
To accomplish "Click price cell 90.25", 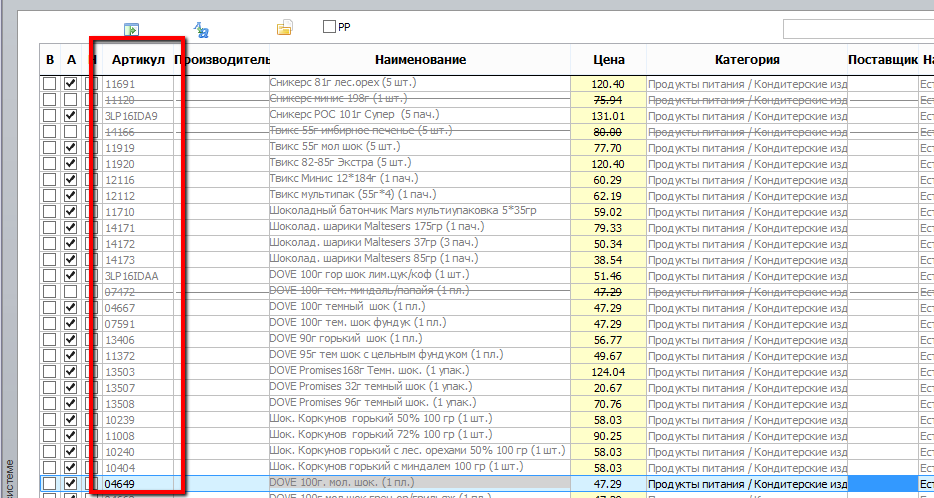I will click(x=608, y=436).
